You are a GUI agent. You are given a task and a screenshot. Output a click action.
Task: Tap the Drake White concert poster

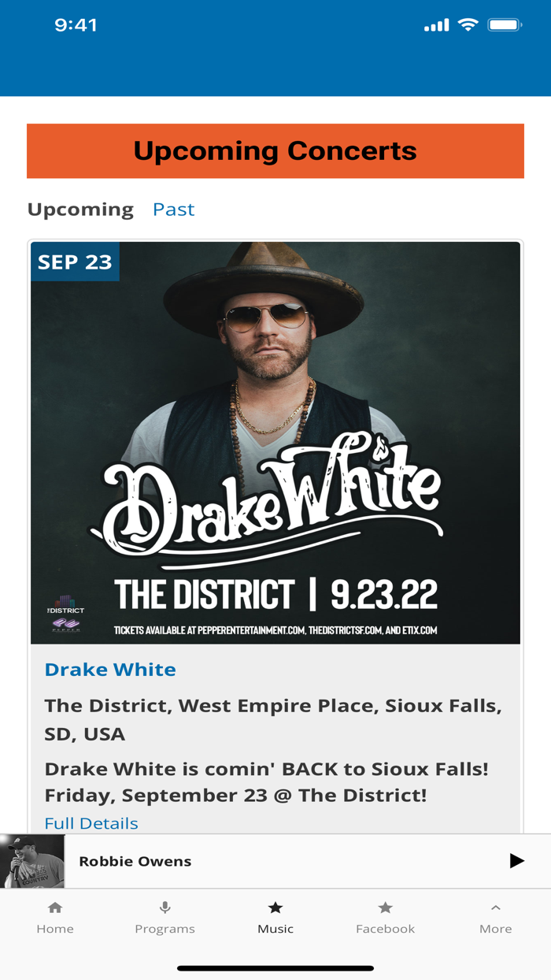tap(275, 441)
